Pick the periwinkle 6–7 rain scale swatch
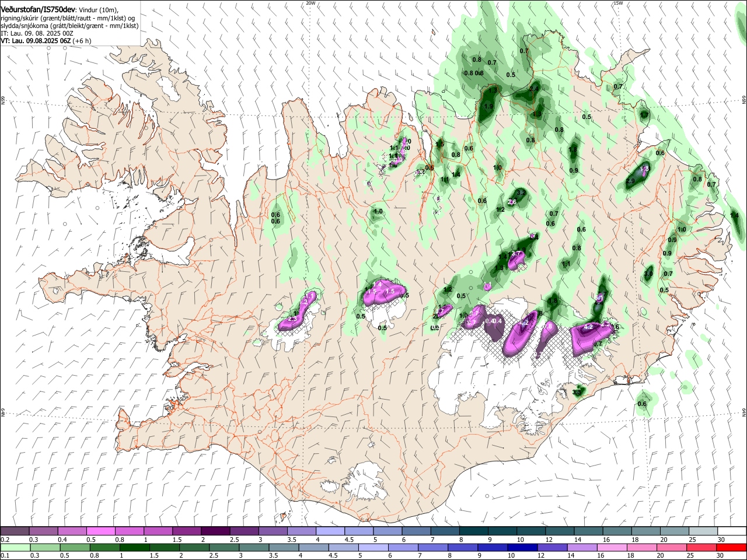 tap(403, 548)
